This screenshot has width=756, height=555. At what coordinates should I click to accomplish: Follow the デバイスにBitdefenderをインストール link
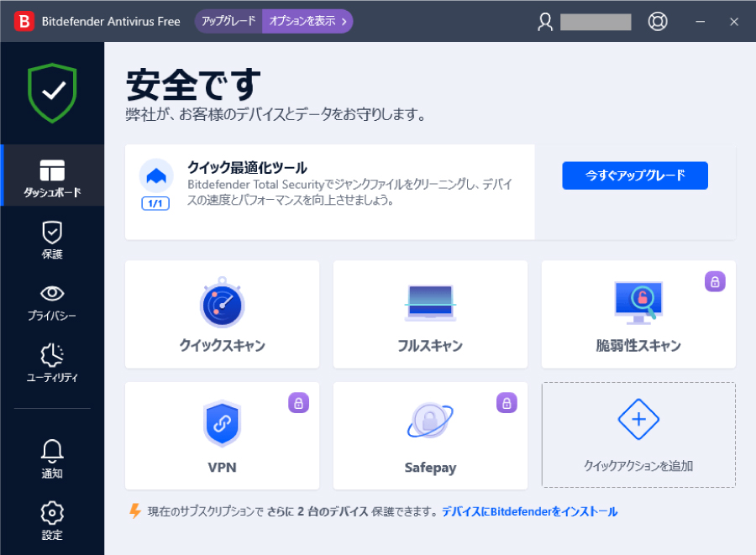[529, 511]
